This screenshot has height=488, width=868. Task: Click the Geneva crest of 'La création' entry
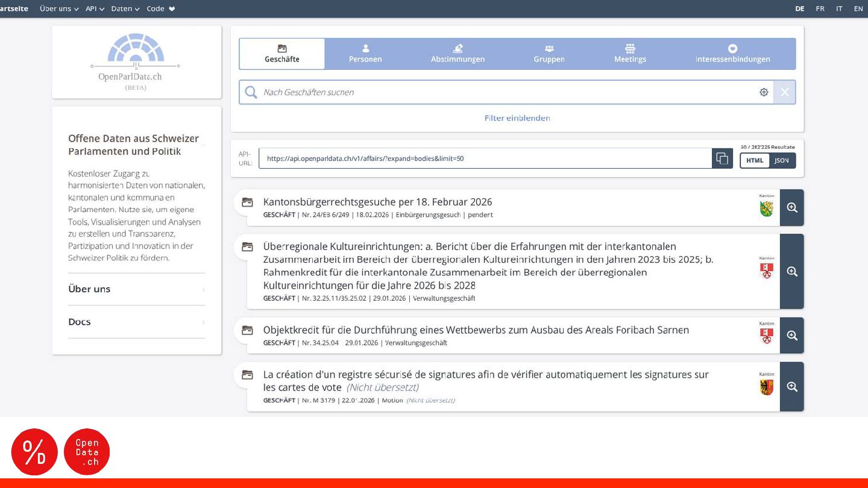[766, 387]
